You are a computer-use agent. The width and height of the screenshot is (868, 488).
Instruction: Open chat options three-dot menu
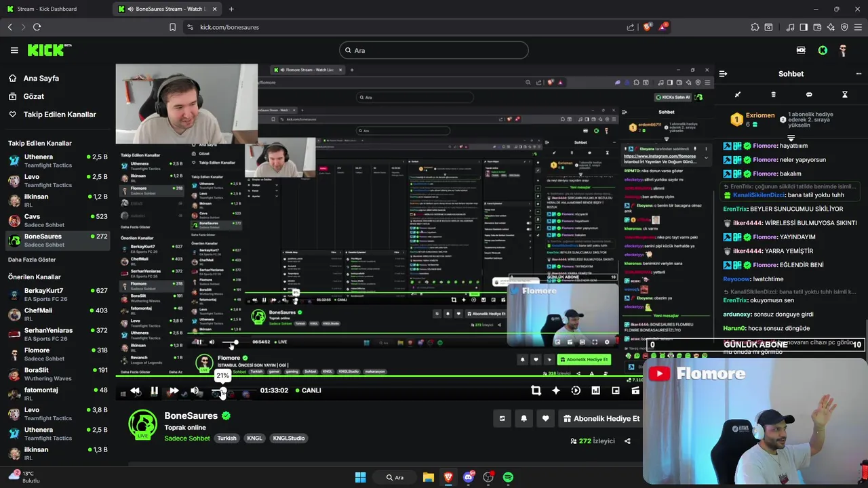tap(859, 74)
